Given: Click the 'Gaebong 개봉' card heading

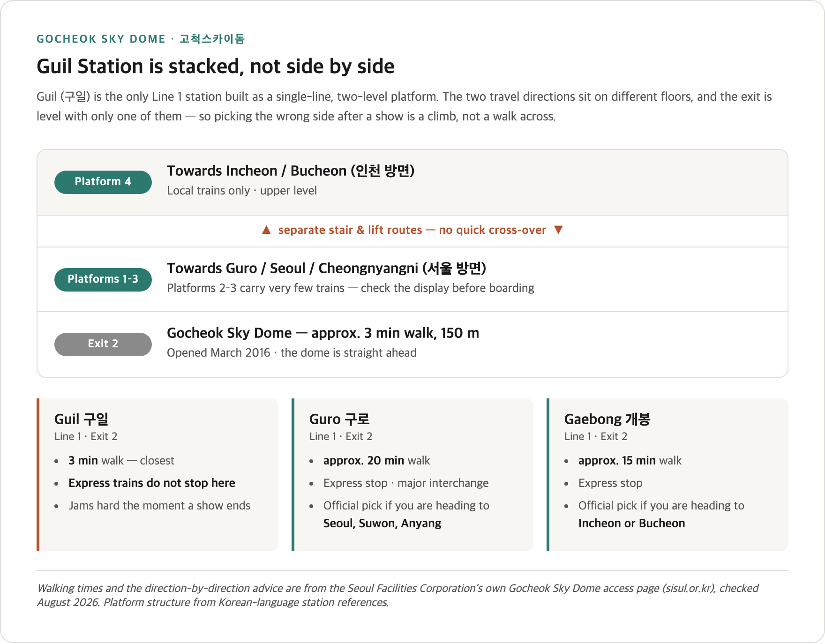Looking at the screenshot, I should 607,419.
